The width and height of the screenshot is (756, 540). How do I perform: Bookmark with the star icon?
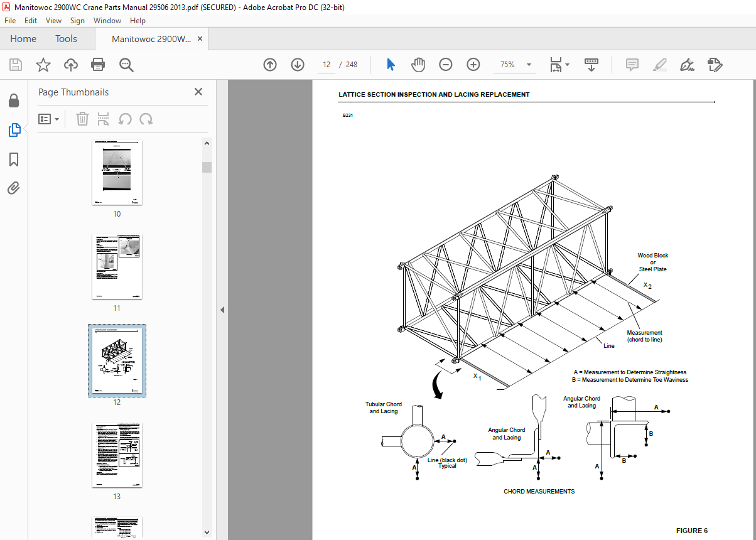tap(43, 65)
